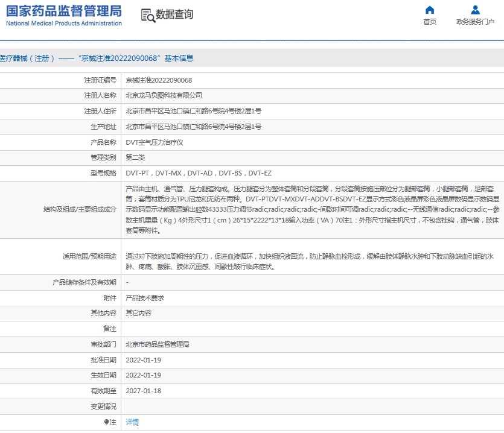Screen dimensions: 504x433
Task: Click the 有效期至 row label
Action: coord(103,391)
